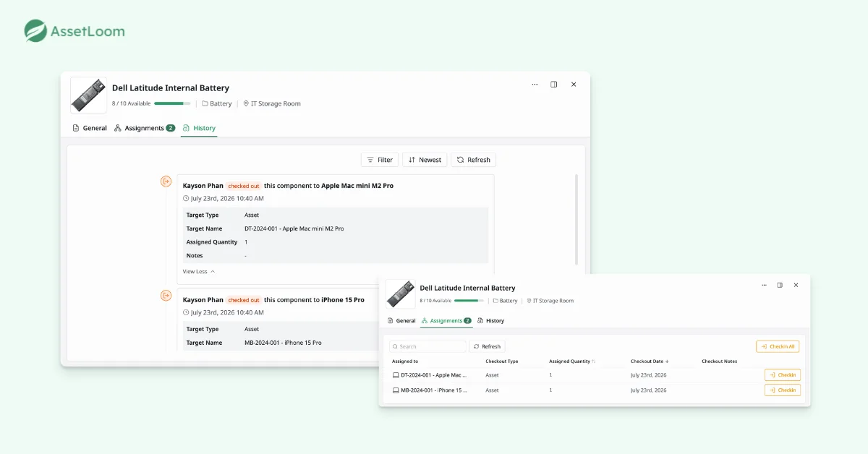
Task: Click the clock icon on the iPhone 15 Pro entry
Action: 186,312
